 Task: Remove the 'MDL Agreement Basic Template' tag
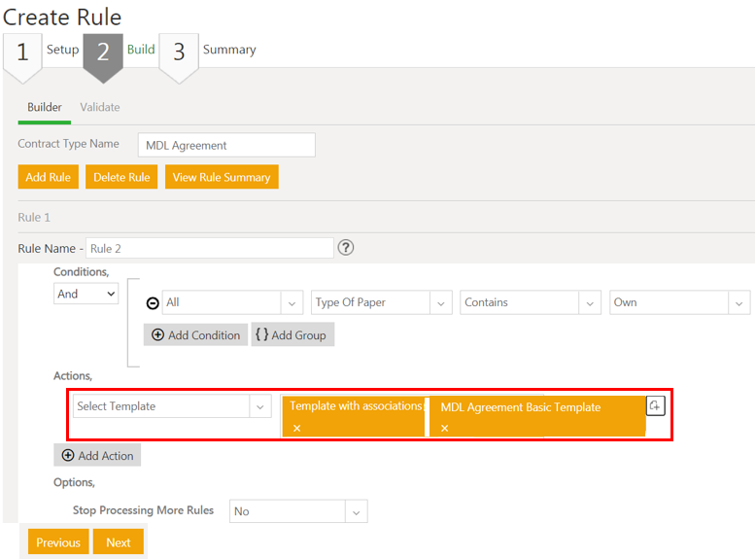click(x=445, y=428)
